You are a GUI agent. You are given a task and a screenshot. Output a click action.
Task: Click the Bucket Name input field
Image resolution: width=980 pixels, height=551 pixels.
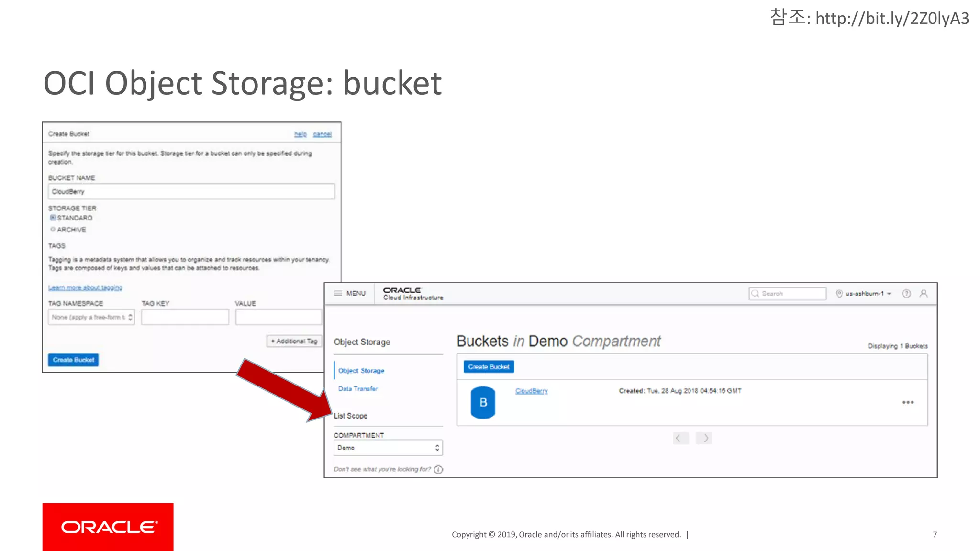(191, 191)
